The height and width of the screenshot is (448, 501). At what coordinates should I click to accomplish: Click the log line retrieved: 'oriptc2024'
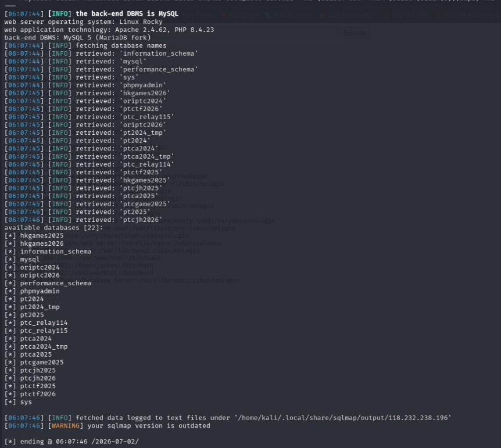85,101
